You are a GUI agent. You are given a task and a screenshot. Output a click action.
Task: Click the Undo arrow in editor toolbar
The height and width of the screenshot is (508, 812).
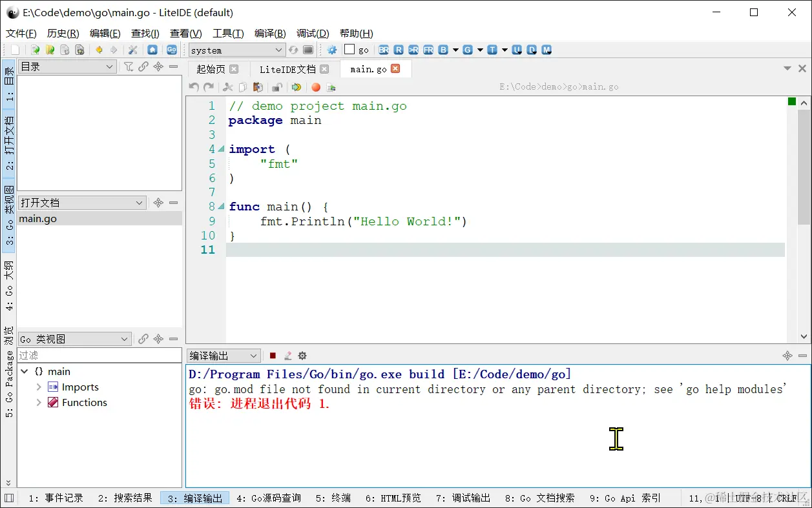pyautogui.click(x=194, y=87)
